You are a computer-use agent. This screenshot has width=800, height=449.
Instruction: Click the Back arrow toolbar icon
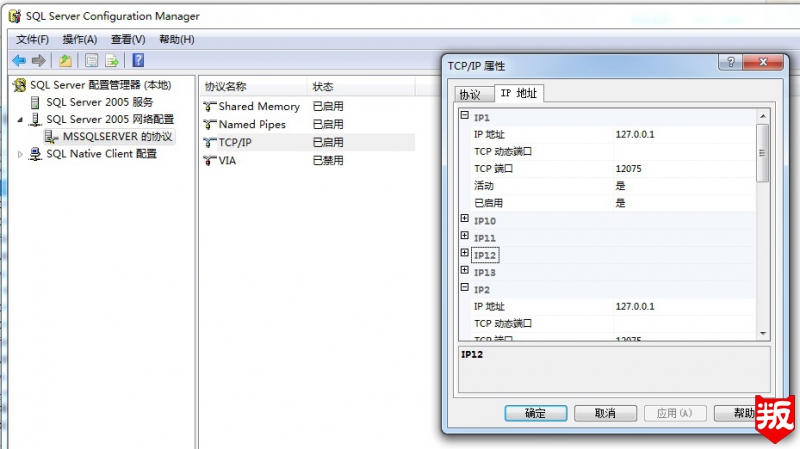[19, 61]
